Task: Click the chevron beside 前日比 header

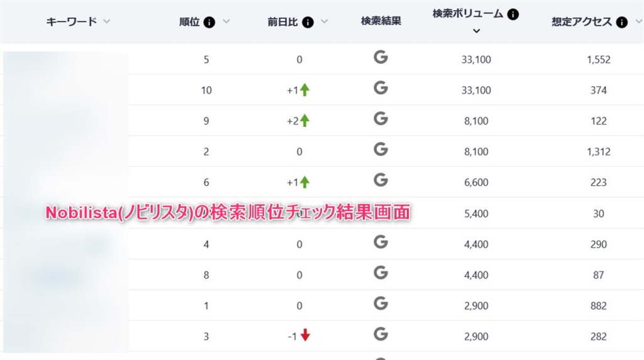Action: coord(325,22)
